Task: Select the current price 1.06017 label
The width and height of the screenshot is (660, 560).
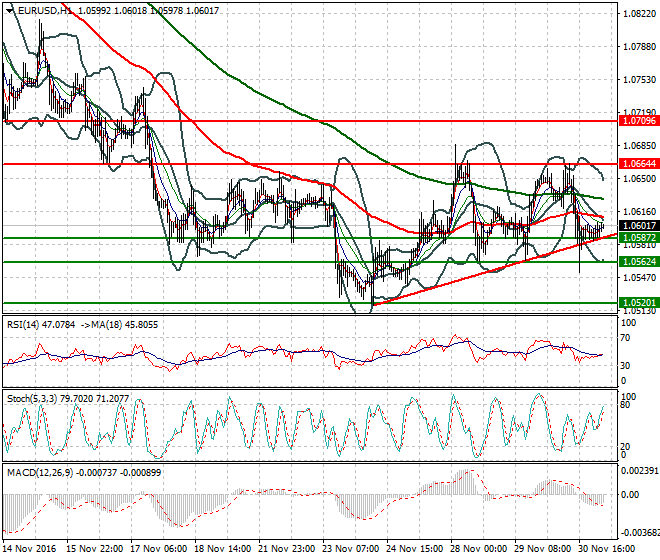Action: (639, 226)
